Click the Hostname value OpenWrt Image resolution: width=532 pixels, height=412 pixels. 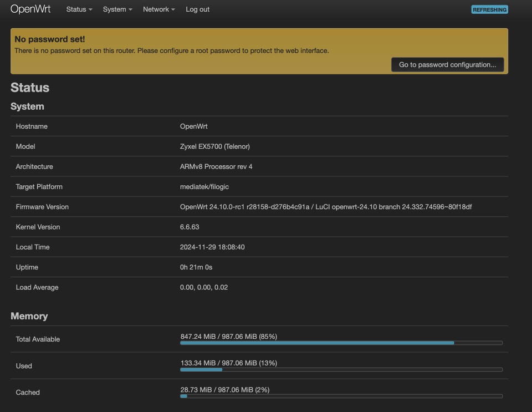click(x=194, y=126)
